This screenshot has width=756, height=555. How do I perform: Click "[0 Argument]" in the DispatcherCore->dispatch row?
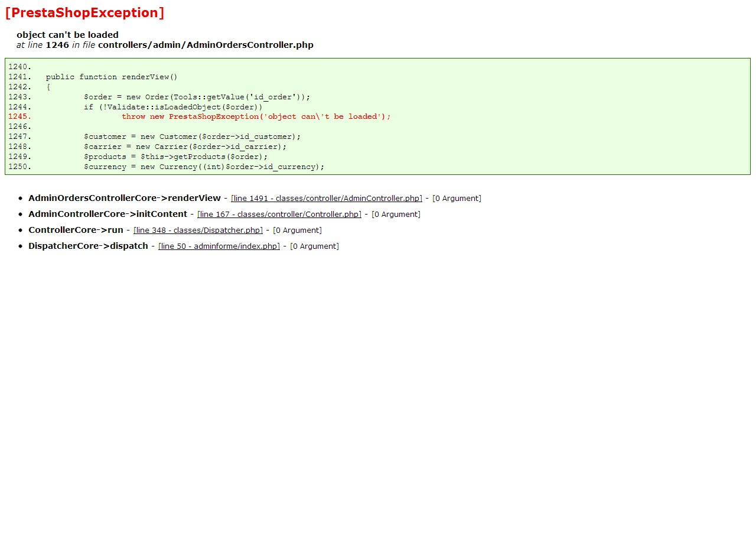[x=314, y=246]
